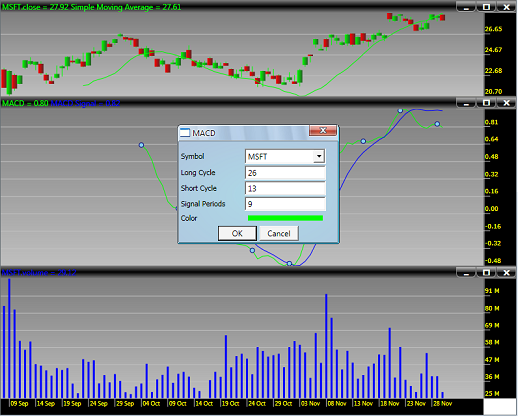Maximize the MSFT price chart panel

tap(486, 7)
